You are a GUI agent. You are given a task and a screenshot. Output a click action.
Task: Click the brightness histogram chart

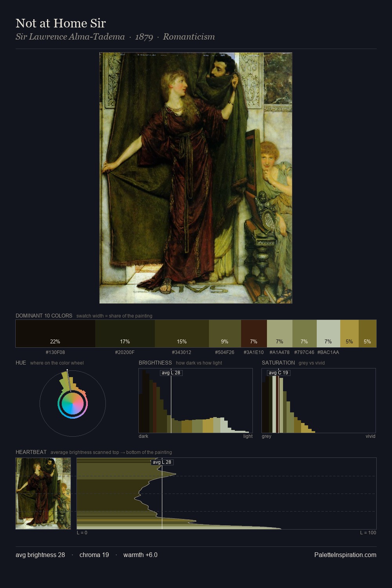coord(196,401)
